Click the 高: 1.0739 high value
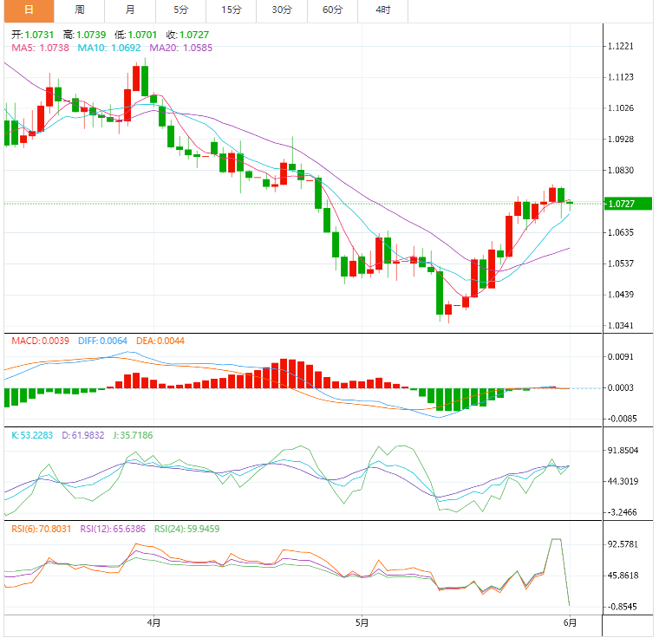 point(84,35)
